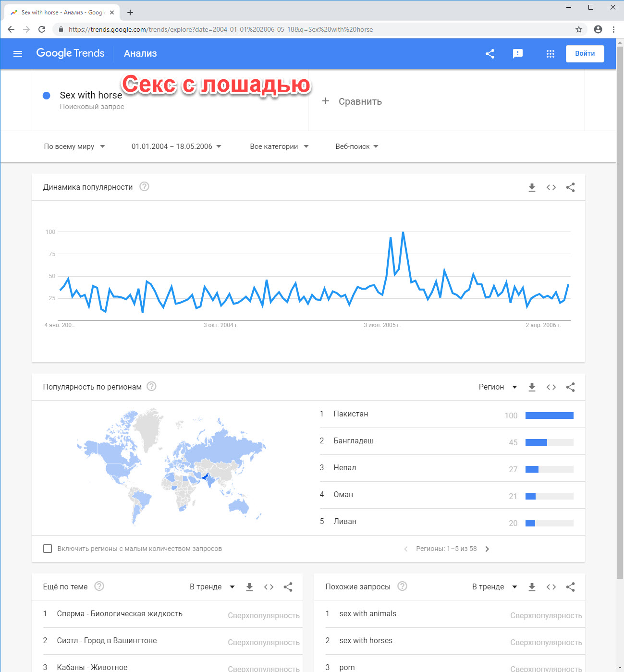The width and height of the screenshot is (624, 672).
Task: Enable regions with low search volume checkbox
Action: 48,549
